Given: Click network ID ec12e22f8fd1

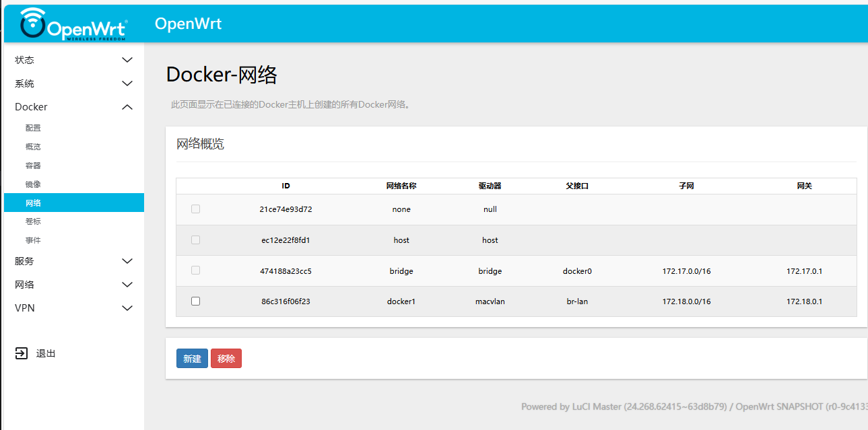Looking at the screenshot, I should [286, 240].
